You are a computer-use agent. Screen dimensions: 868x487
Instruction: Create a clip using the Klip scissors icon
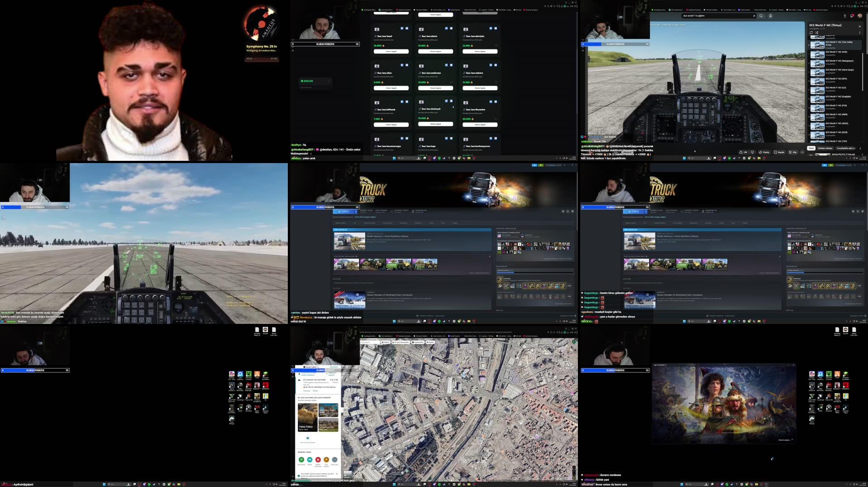[792, 152]
